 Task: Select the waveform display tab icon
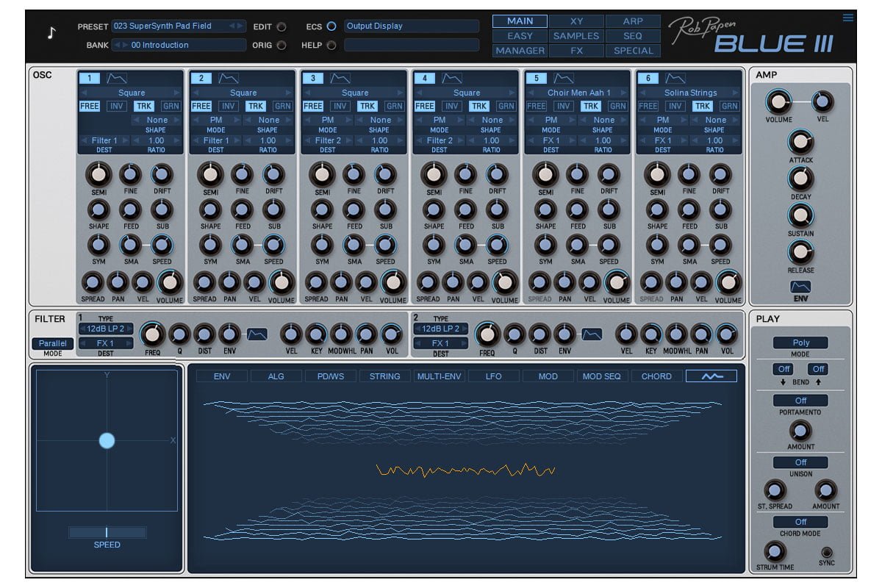[711, 376]
